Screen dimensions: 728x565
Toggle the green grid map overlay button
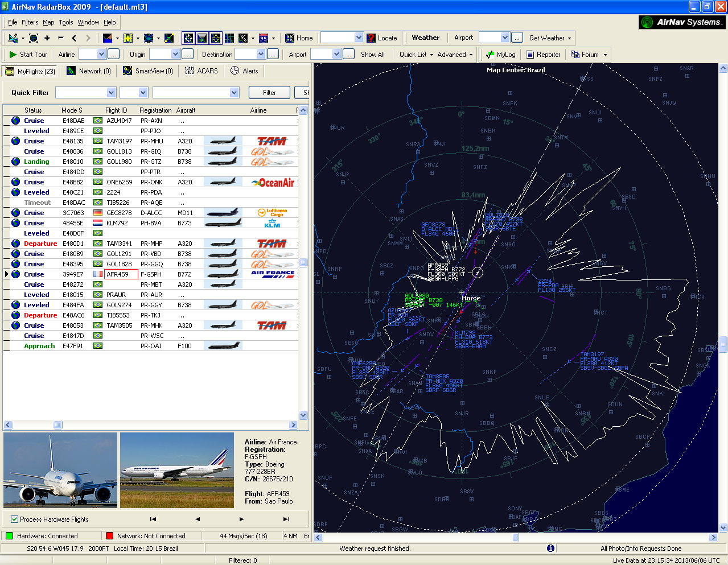[229, 38]
